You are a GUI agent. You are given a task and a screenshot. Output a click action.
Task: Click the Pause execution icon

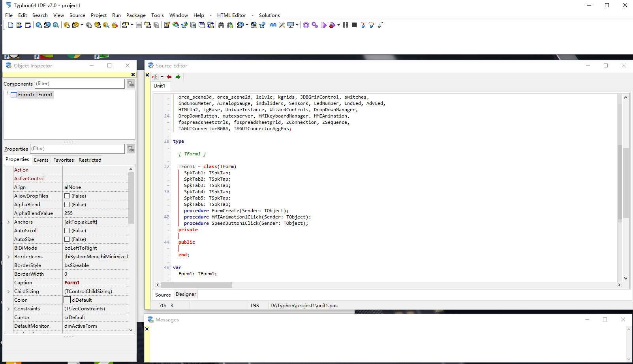point(346,25)
